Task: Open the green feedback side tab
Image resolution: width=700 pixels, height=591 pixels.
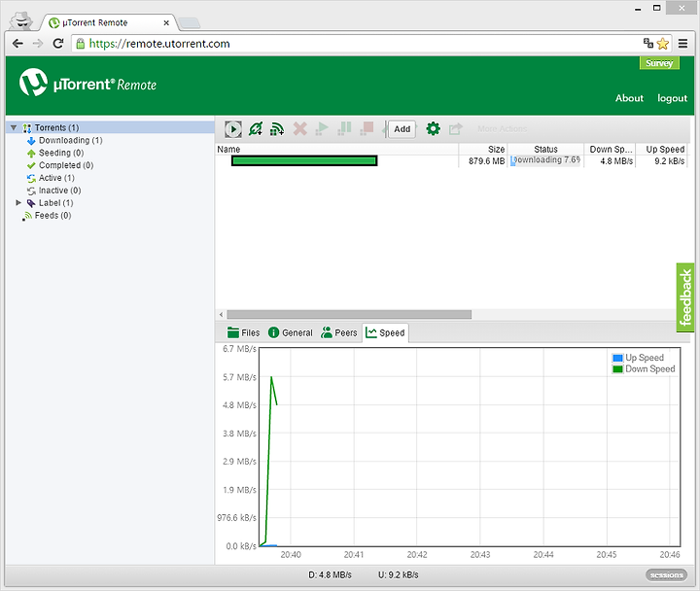Action: 685,297
